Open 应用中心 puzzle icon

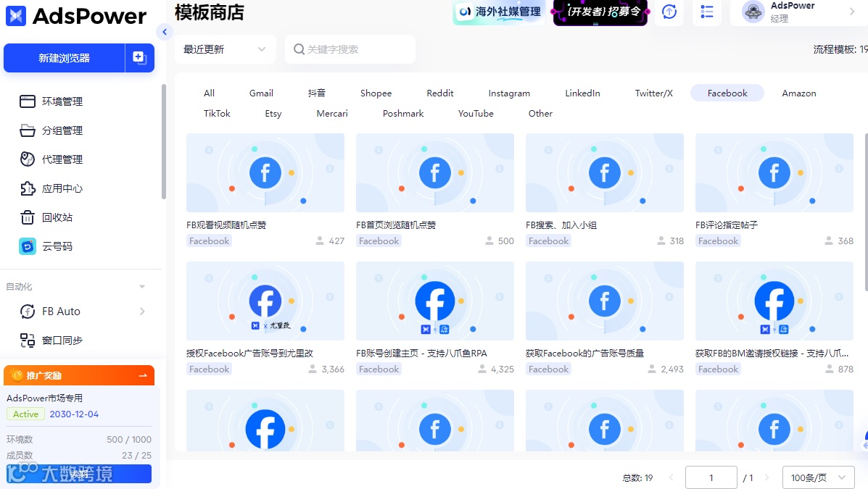[x=27, y=188]
